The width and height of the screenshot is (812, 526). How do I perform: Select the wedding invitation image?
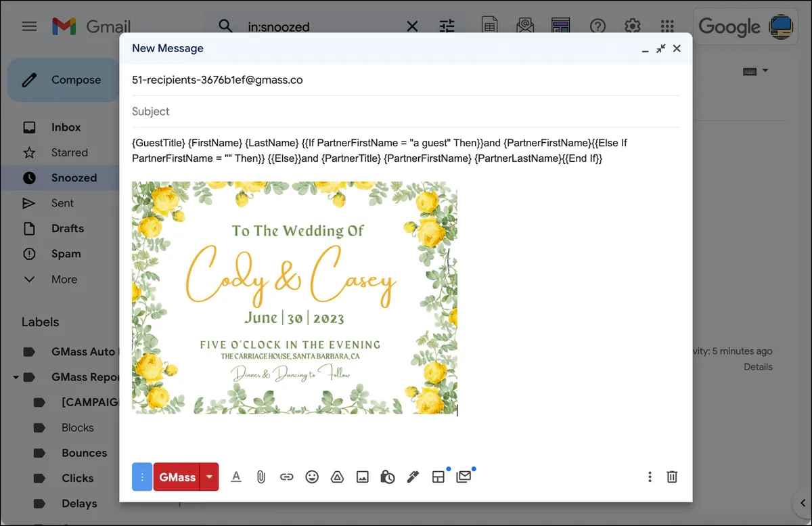point(294,298)
